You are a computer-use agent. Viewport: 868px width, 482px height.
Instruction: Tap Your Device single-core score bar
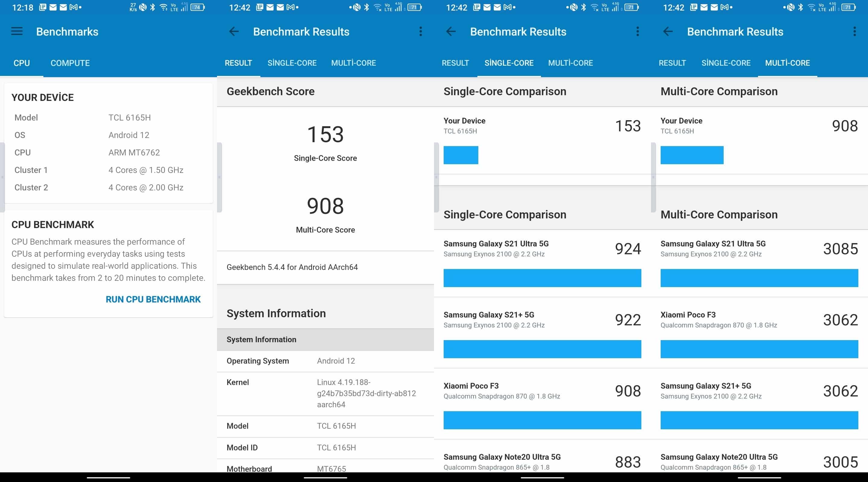(461, 155)
